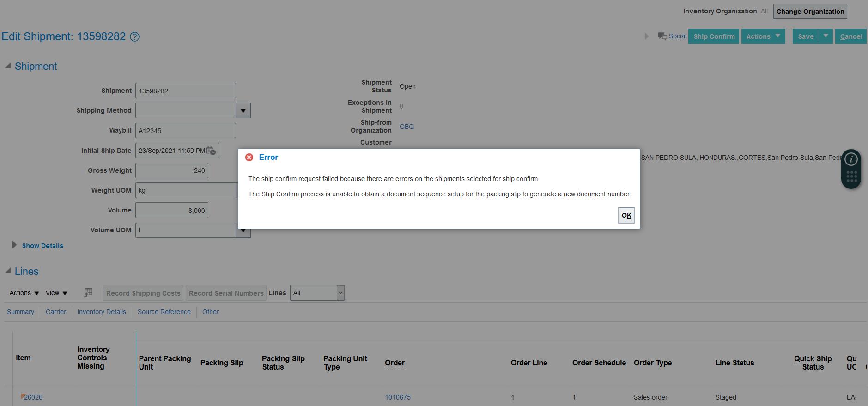This screenshot has height=406, width=868.
Task: Open the Volume UOM dropdown arrow
Action: click(243, 230)
